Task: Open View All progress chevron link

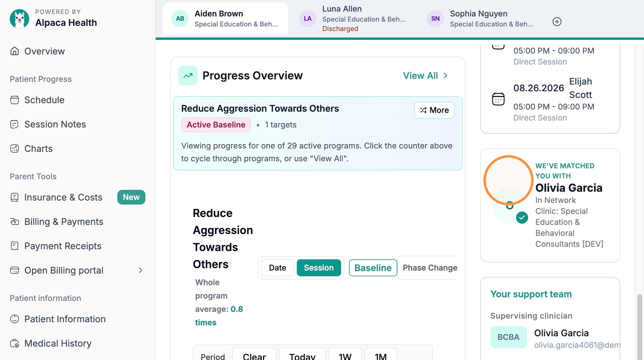Action: [425, 75]
